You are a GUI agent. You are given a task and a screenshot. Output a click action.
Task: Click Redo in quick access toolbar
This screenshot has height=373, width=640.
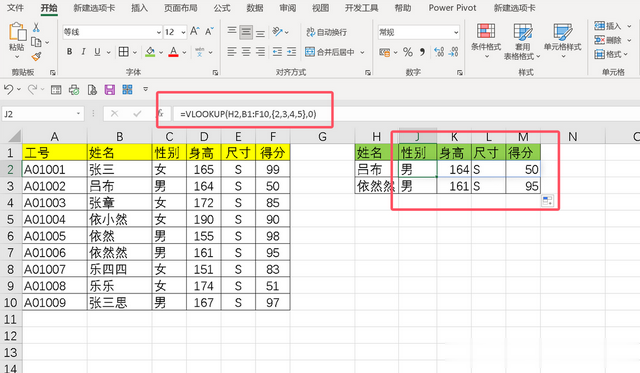point(32,89)
